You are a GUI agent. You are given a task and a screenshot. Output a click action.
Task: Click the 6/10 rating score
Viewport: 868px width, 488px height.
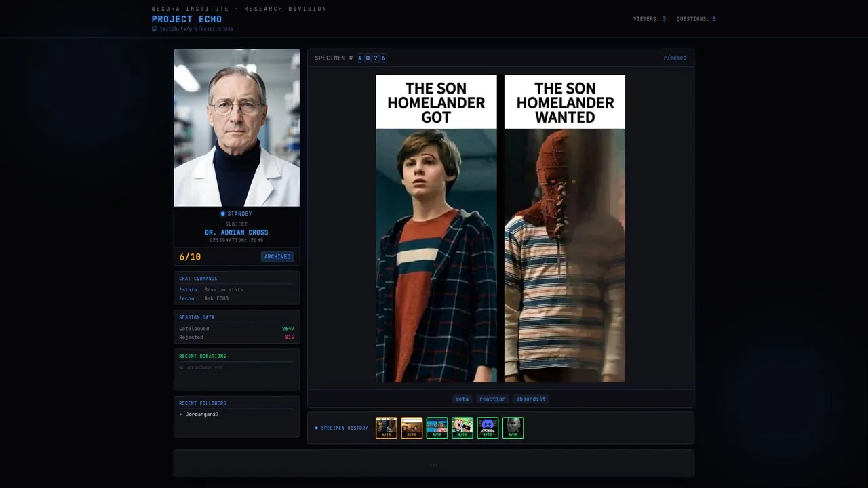[190, 257]
